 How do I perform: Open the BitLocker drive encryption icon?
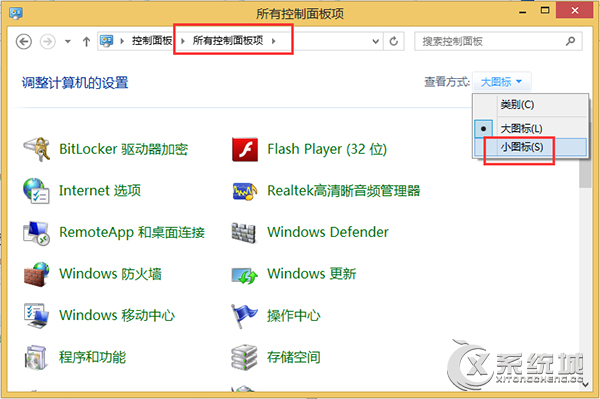pyautogui.click(x=37, y=149)
